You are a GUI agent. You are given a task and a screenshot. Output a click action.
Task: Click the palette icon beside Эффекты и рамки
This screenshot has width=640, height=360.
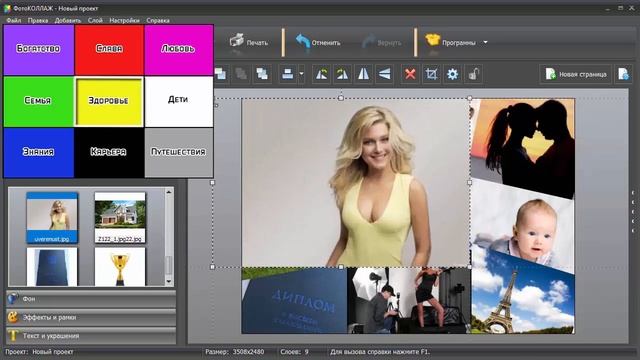point(13,317)
